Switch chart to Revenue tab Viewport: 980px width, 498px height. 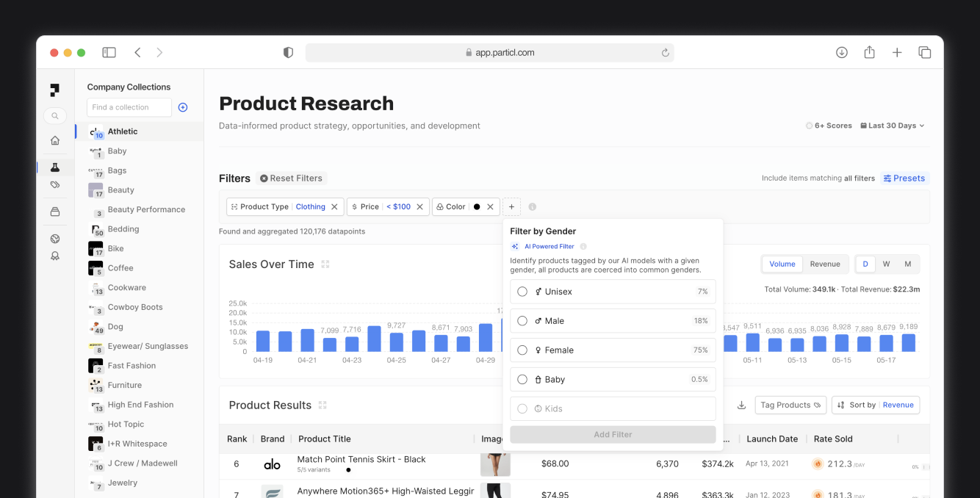825,264
